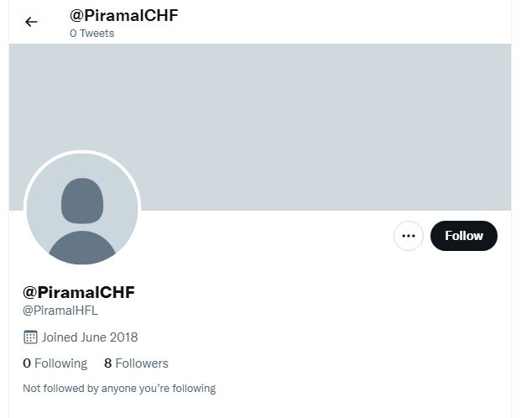Click the word Tweets under header title

coord(96,34)
